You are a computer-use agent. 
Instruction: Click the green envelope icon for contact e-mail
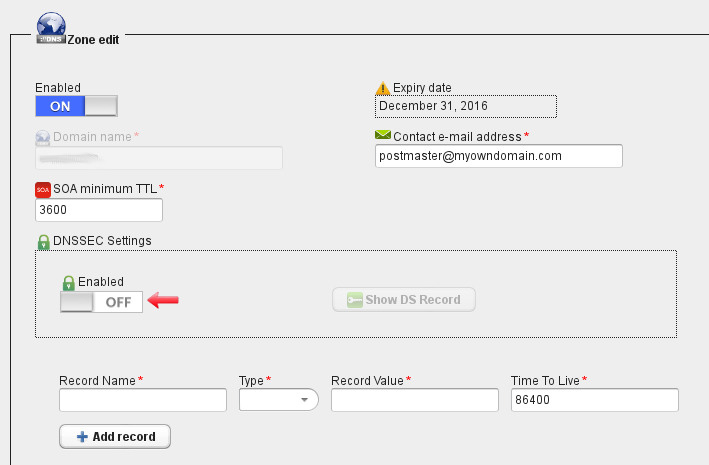pyautogui.click(x=383, y=135)
